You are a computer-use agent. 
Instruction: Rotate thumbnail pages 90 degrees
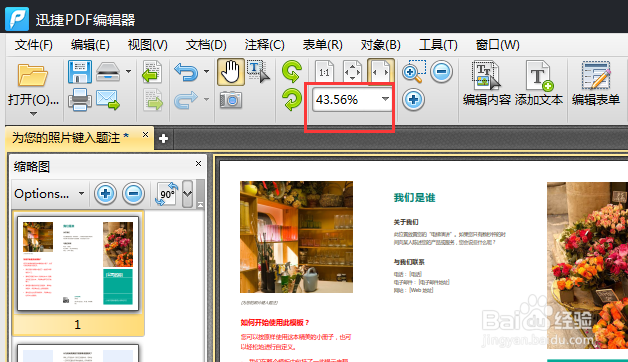tap(167, 194)
